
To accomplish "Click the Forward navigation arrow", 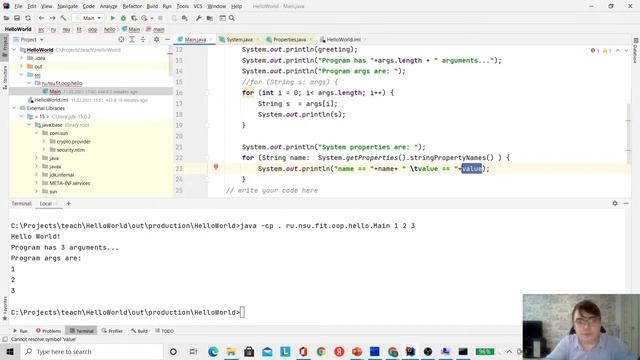I will [53, 18].
